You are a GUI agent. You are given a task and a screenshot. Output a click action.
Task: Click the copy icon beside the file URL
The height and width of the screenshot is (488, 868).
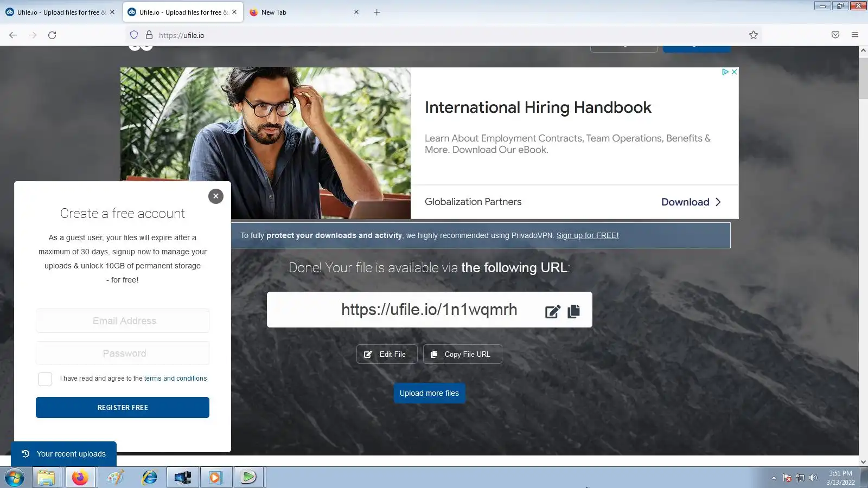point(573,311)
